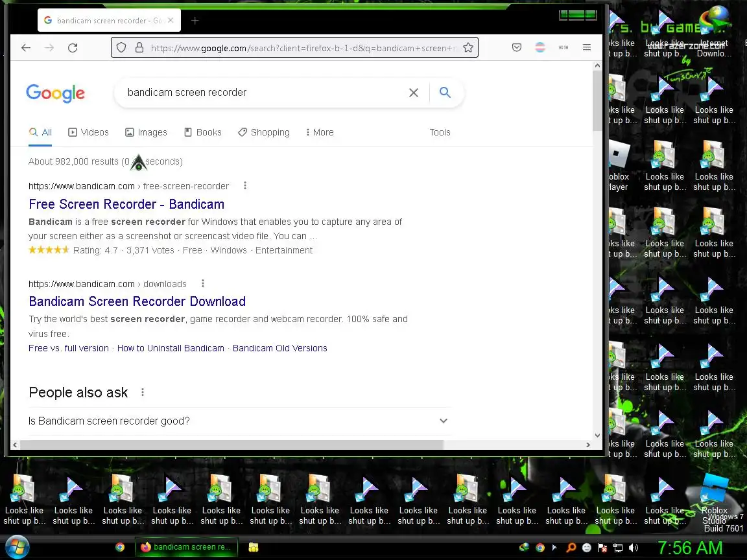Click the Internet Download Manager tray icon

coord(524,548)
